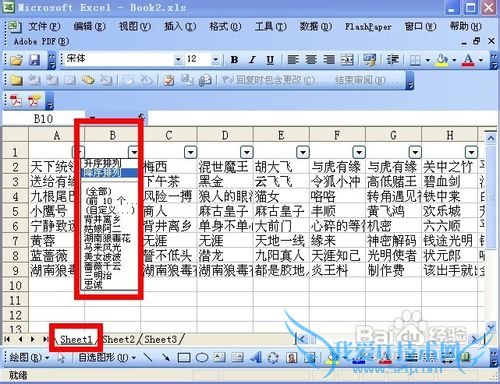The width and height of the screenshot is (500, 384).
Task: Open column B autofilter arrow
Action: [x=134, y=152]
